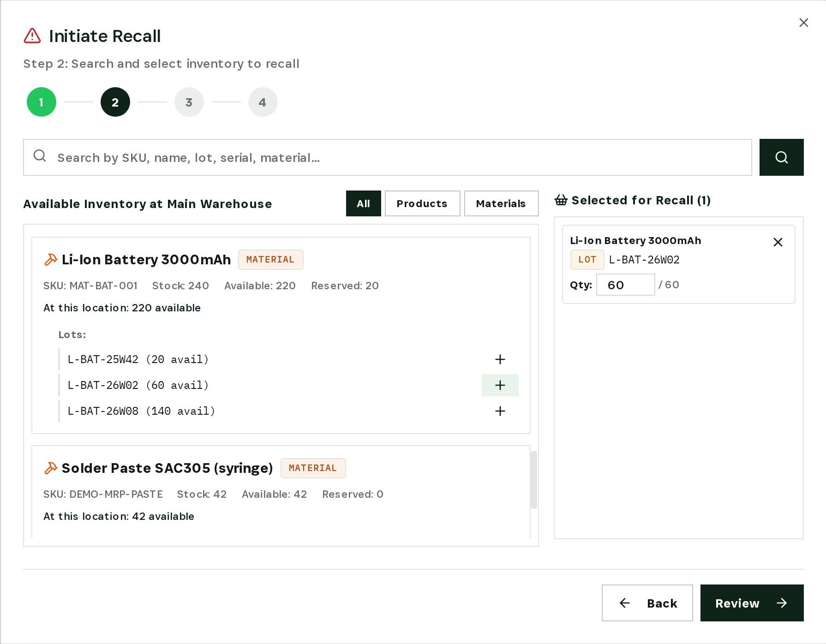
Task: Click the basket icon beside Selected for Recall
Action: point(561,200)
